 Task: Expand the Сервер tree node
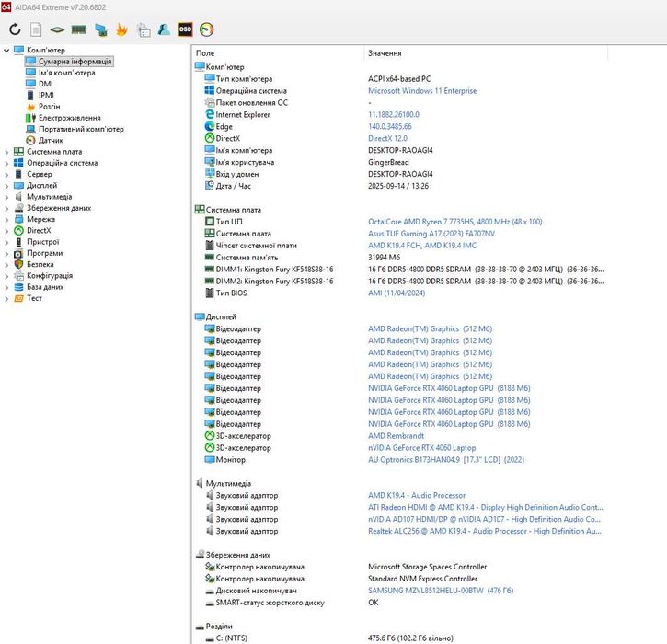pos(6,175)
